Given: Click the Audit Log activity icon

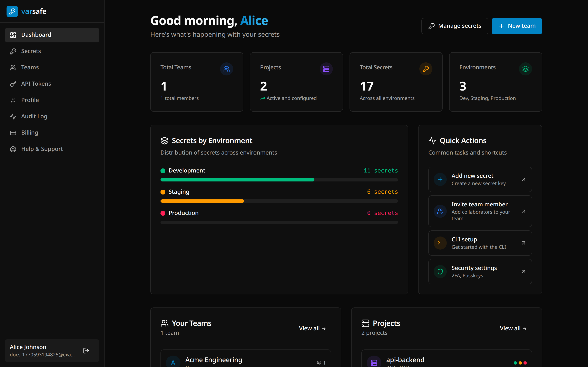Looking at the screenshot, I should (13, 116).
